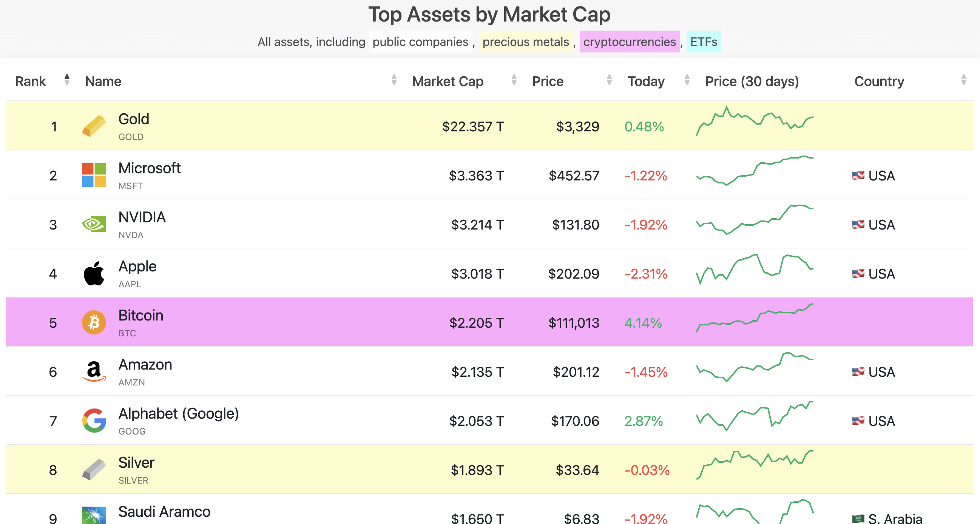980x524 pixels.
Task: Sort by Price column arrows
Action: click(x=609, y=80)
